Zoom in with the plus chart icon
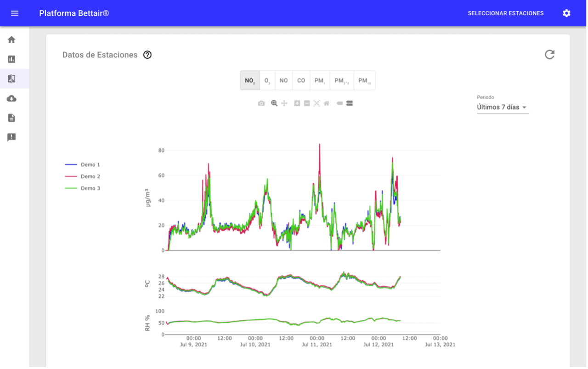 [297, 103]
